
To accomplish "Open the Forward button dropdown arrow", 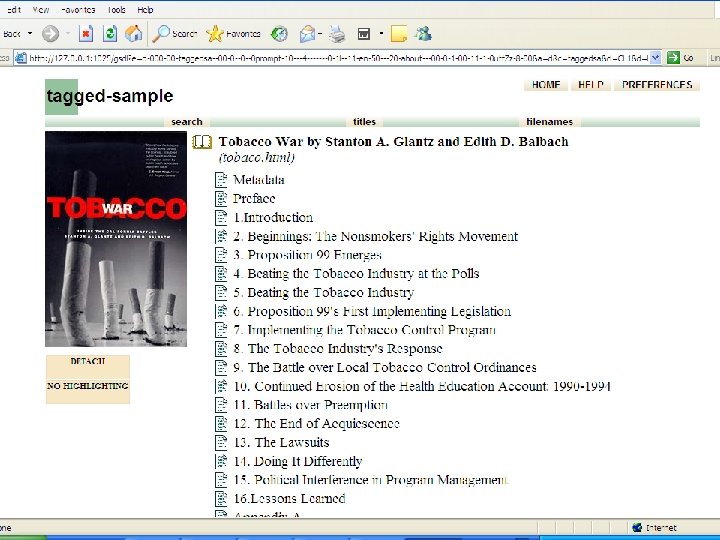I will tap(68, 34).
